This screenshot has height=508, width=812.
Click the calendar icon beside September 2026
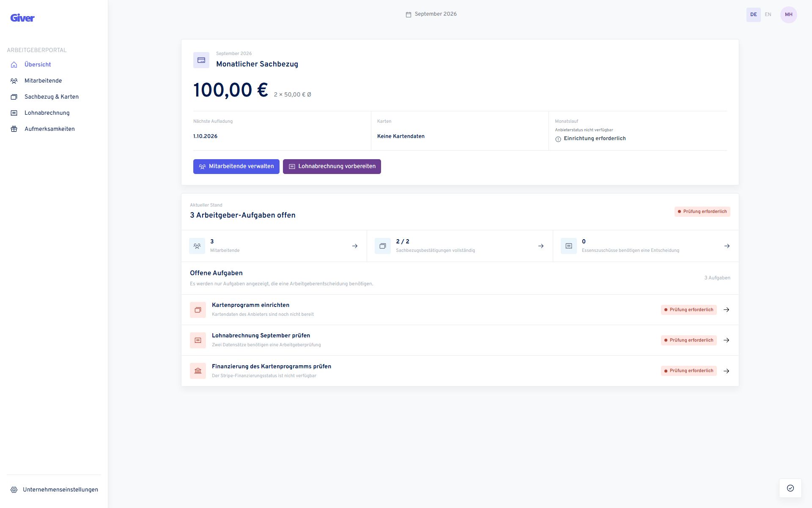coord(409,14)
